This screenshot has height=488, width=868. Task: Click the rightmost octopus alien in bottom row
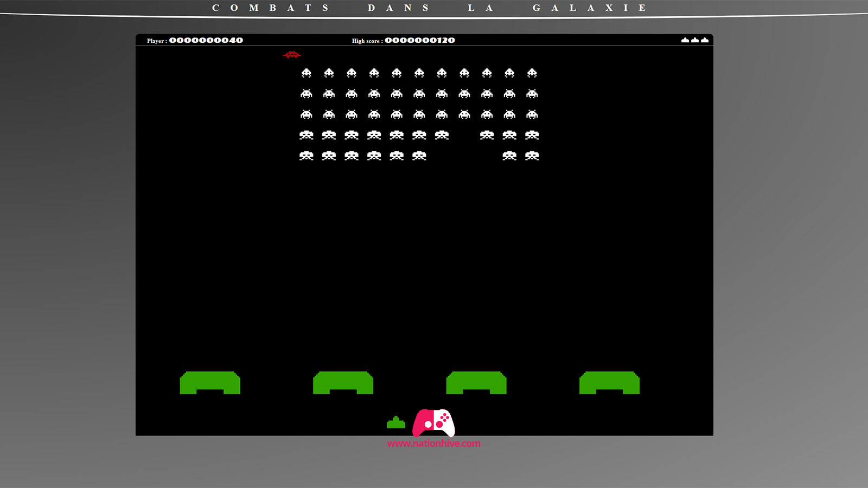click(532, 156)
